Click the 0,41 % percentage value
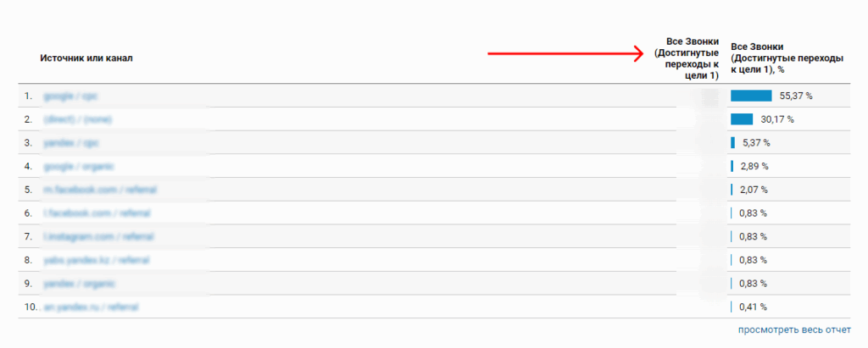 pos(752,306)
